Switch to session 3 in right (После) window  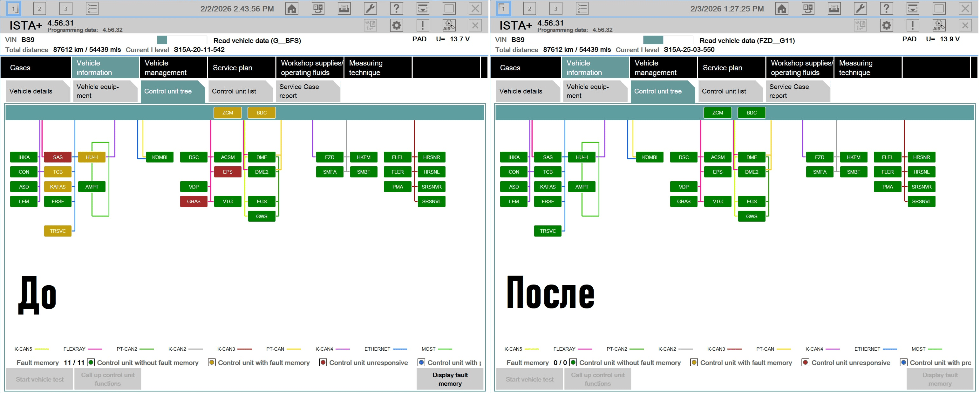click(x=555, y=8)
